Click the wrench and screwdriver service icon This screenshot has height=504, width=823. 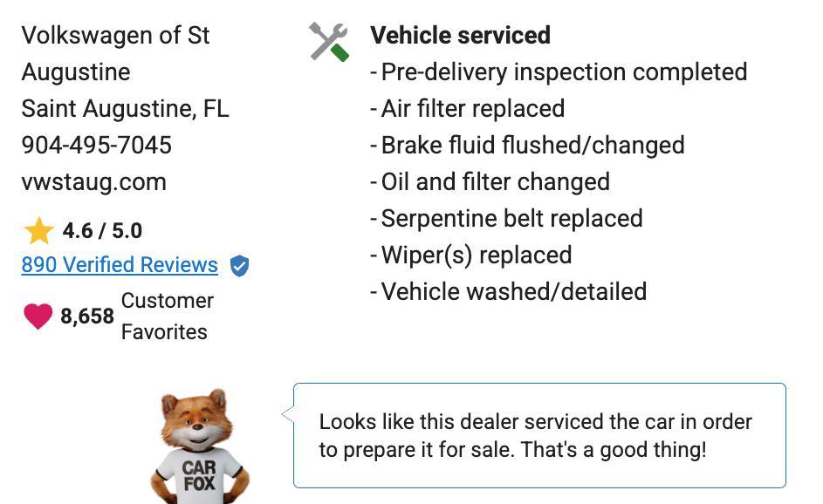pyautogui.click(x=329, y=41)
